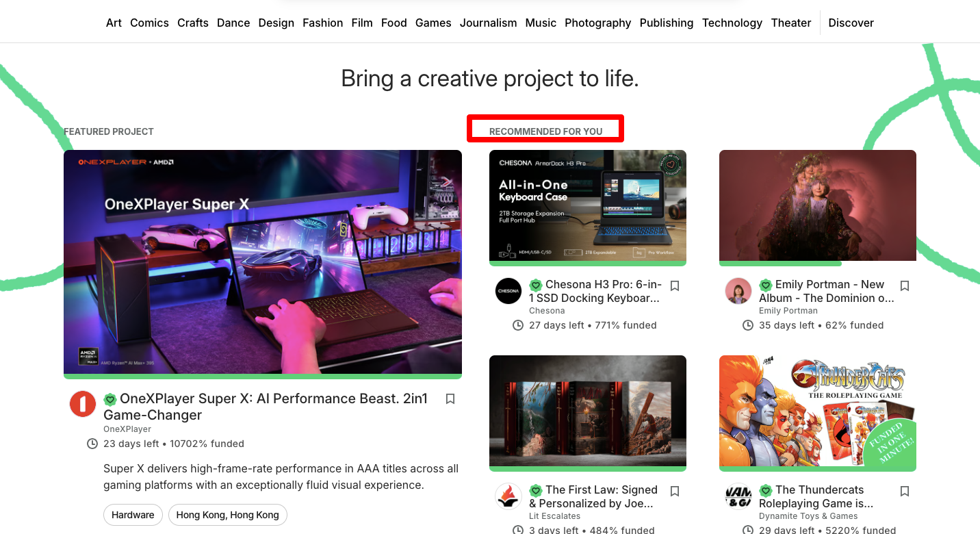
Task: Open the Thundercats Roleplaying Game thumbnail
Action: (x=817, y=411)
